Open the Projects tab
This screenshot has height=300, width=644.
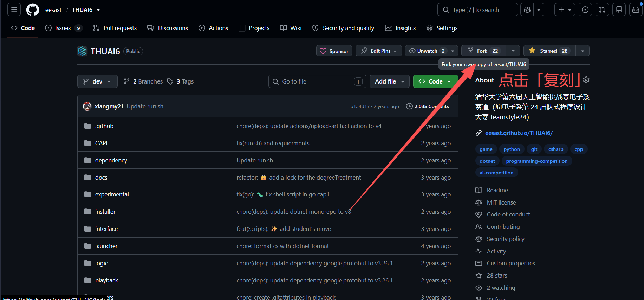tap(254, 28)
